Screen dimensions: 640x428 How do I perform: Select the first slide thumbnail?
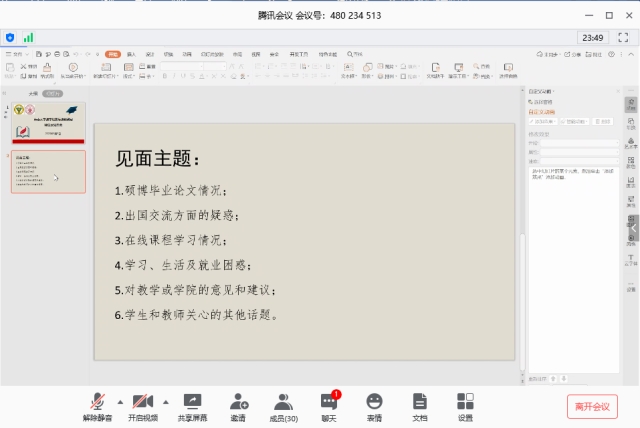48,123
